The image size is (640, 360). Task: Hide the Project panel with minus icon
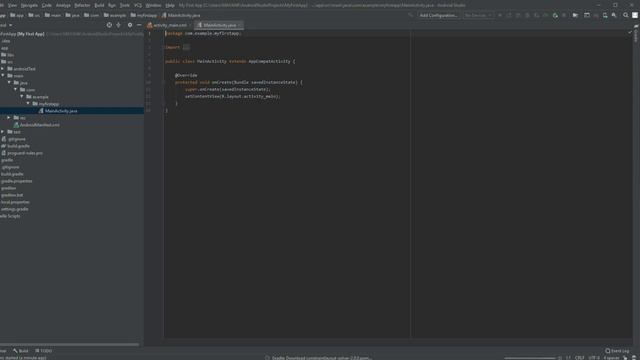point(139,25)
